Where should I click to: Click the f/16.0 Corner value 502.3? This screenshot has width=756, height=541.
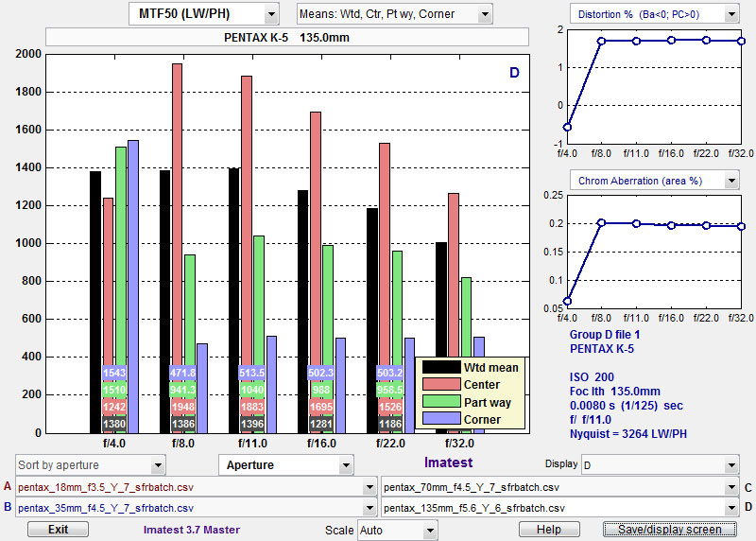[321, 373]
